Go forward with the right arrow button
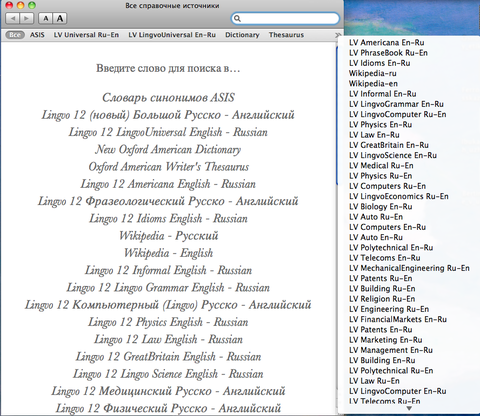The image size is (480, 416). tap(27, 18)
